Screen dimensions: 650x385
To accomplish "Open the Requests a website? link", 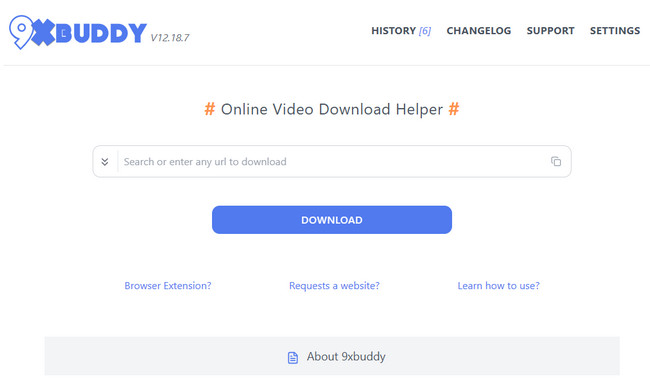I will (x=334, y=286).
